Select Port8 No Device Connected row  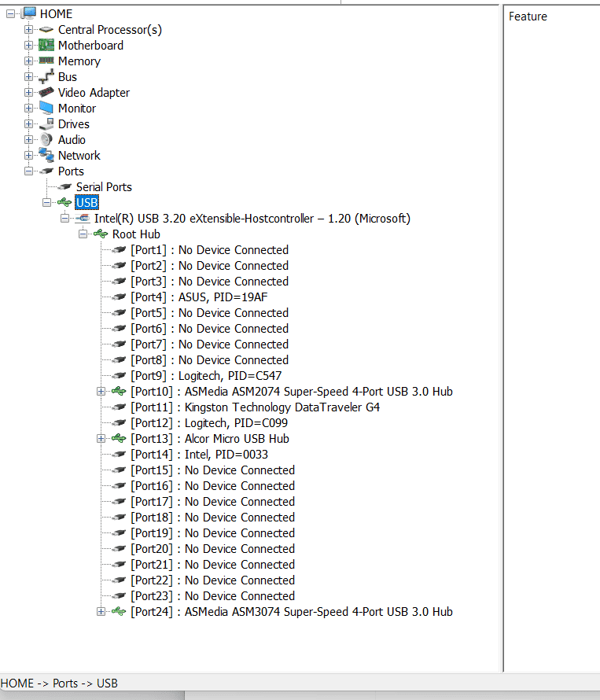click(x=209, y=359)
